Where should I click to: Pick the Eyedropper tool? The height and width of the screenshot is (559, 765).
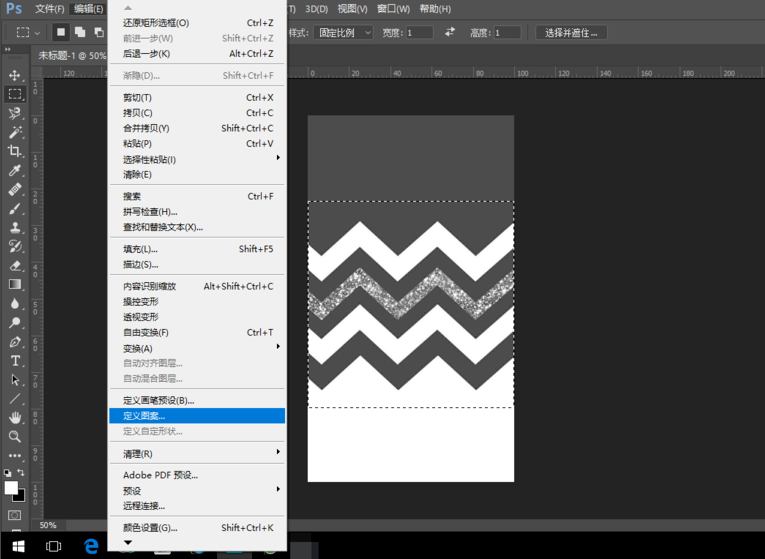(15, 170)
